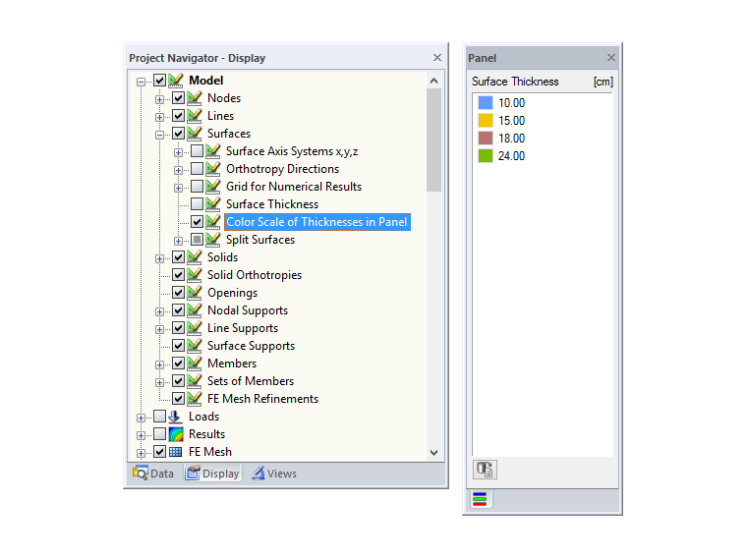Select Color Scale of Thicknesses in Panel

[x=316, y=222]
